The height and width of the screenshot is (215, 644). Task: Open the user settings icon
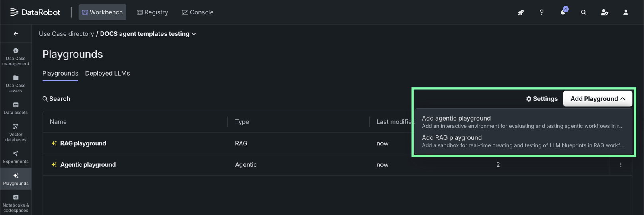tap(604, 12)
